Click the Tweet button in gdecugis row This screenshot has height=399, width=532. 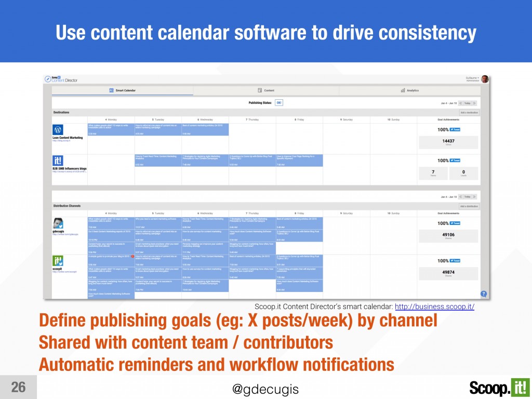tap(455, 223)
